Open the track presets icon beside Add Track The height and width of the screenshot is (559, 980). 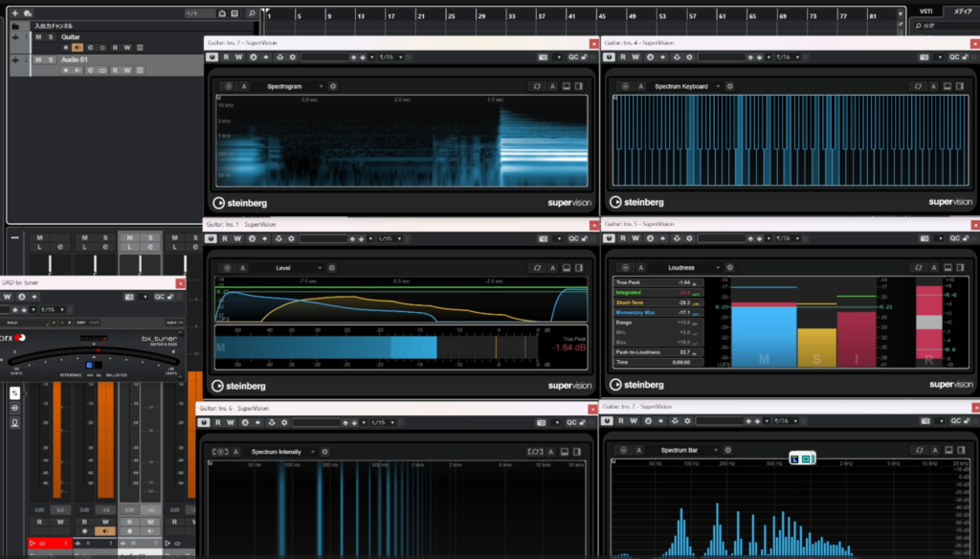click(28, 13)
